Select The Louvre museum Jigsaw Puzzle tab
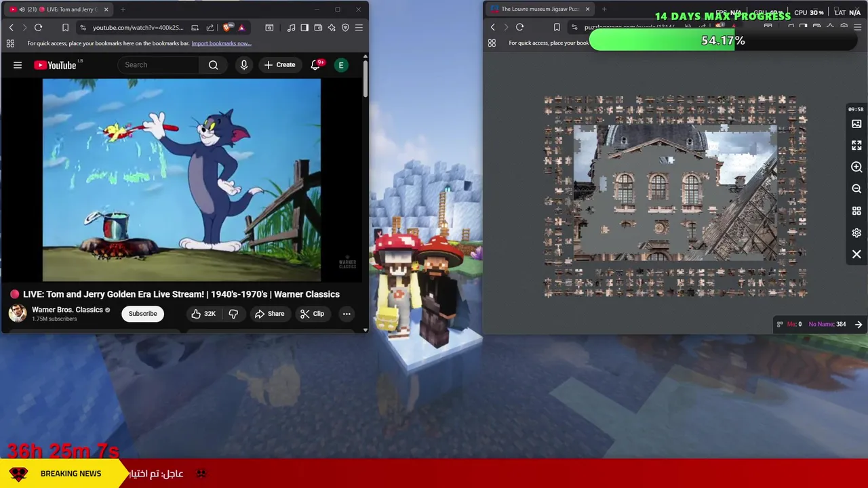Viewport: 868px width, 488px height. pyautogui.click(x=539, y=9)
